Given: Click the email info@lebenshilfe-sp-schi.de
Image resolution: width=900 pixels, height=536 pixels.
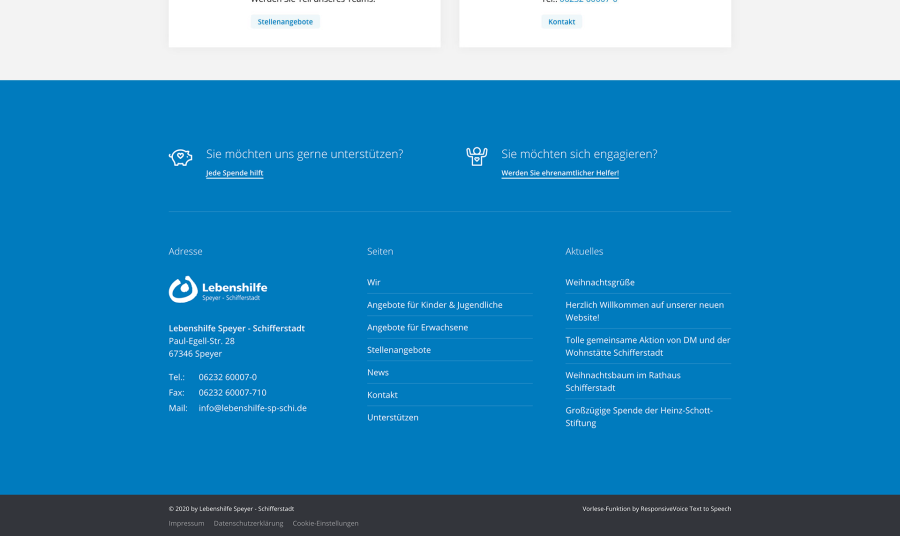Looking at the screenshot, I should pos(253,408).
